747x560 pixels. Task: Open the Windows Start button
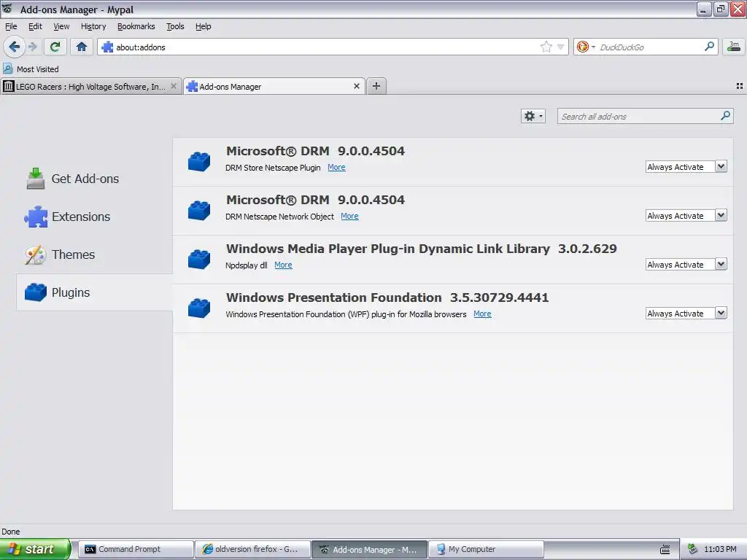[34, 549]
